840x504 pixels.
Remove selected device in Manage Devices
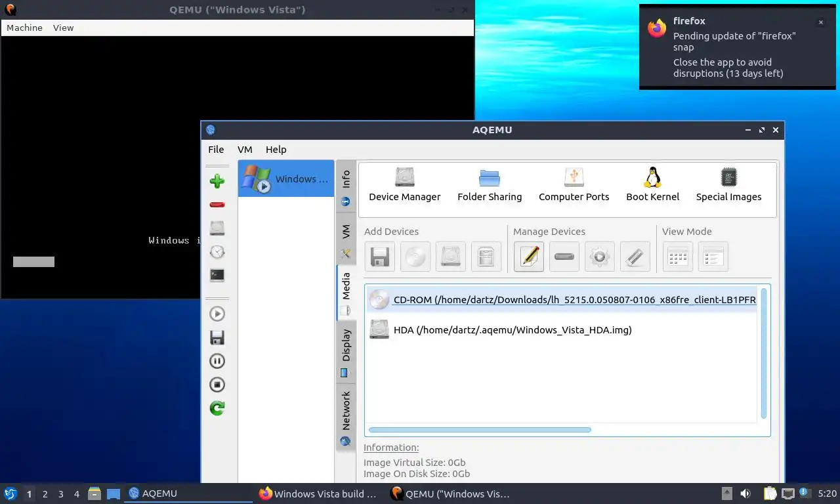click(x=564, y=257)
